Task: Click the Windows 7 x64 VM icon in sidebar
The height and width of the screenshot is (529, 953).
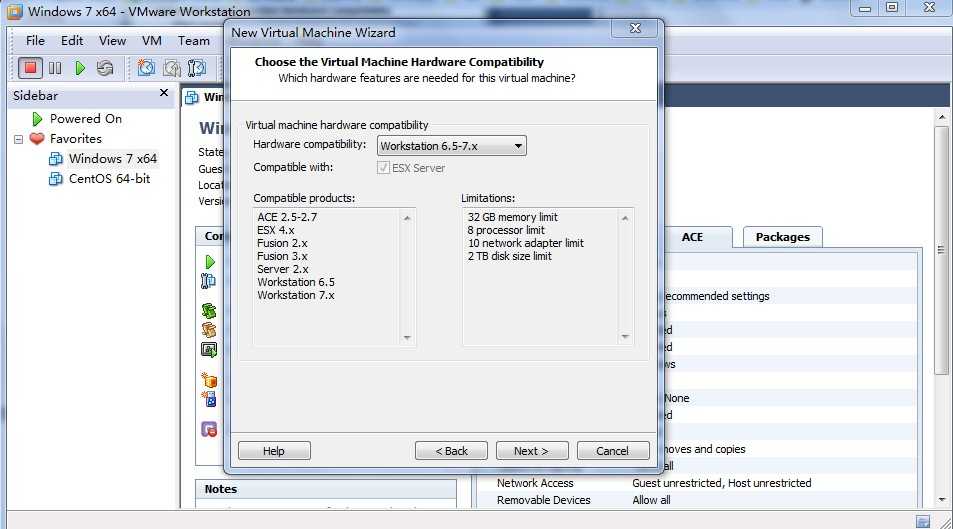Action: (x=55, y=159)
